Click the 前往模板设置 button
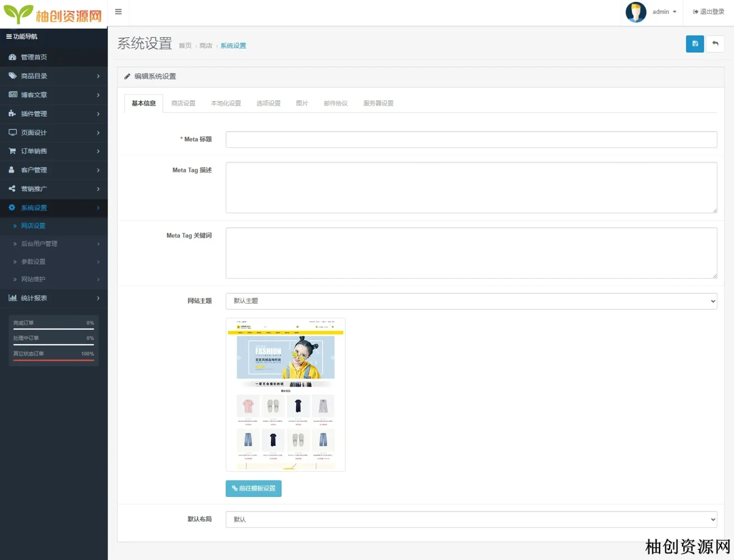734x560 pixels. (253, 488)
